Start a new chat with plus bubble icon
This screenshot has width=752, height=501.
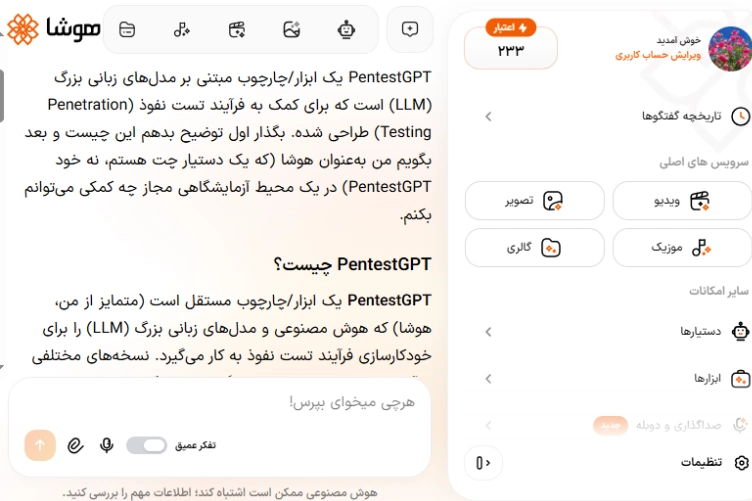point(410,29)
